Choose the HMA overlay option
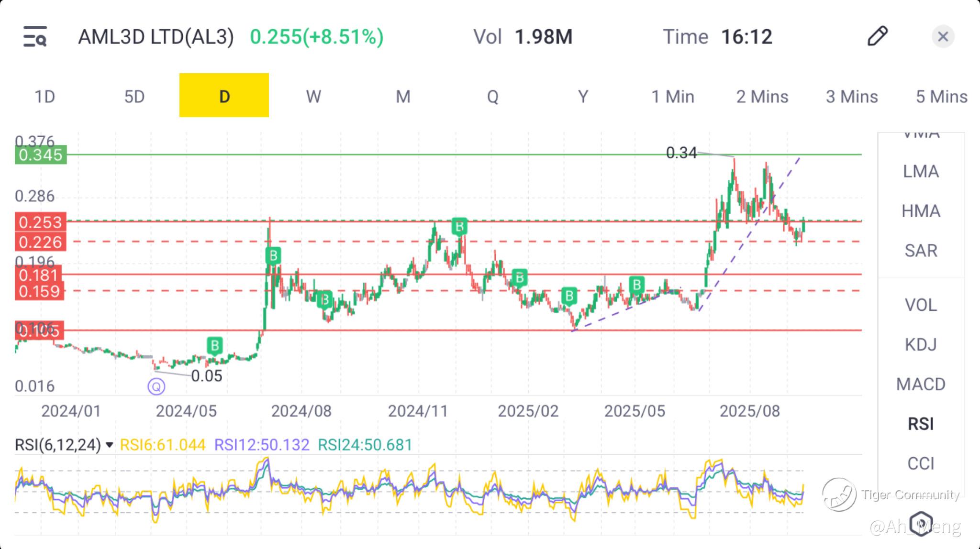This screenshot has width=980, height=549. click(921, 211)
